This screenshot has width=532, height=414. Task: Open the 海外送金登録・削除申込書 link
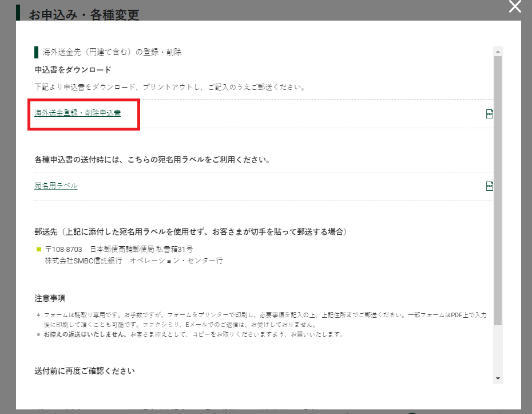click(77, 113)
